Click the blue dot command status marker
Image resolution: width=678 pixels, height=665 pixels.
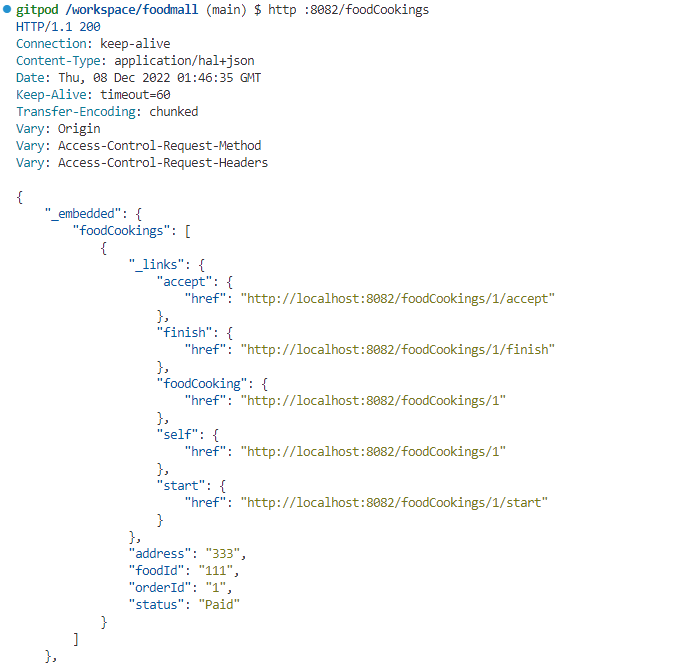(7, 9)
